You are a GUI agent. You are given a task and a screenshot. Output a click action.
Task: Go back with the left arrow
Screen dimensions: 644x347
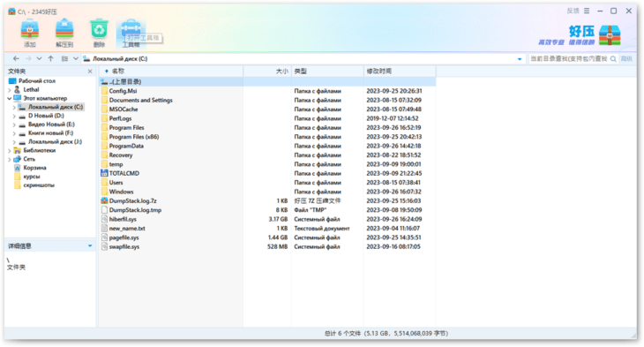click(16, 59)
